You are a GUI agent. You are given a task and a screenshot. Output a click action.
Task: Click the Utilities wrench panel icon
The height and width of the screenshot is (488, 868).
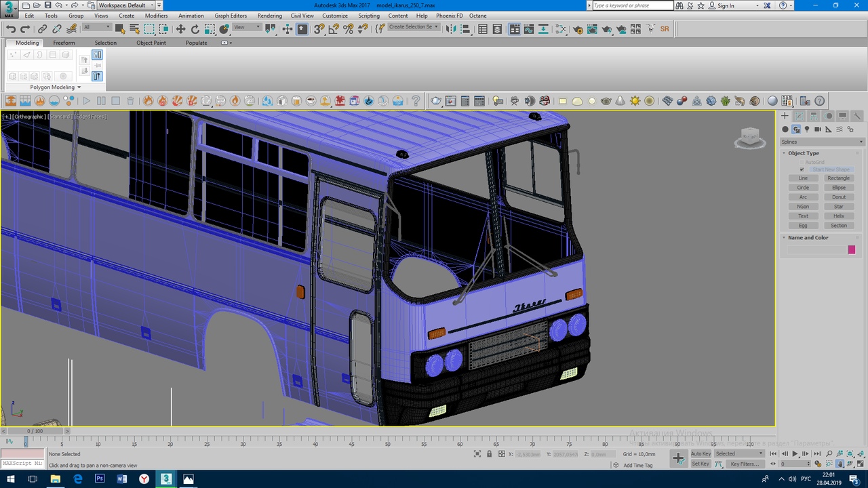coord(857,116)
